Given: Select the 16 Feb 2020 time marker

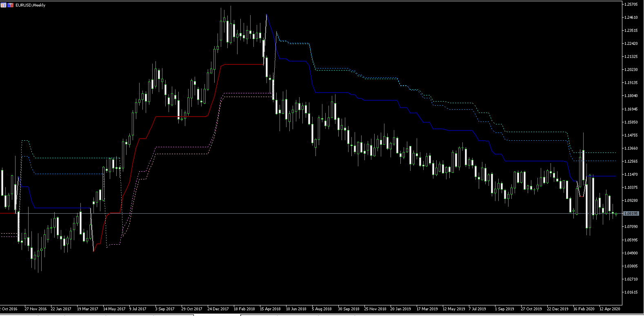Looking at the screenshot, I should 584,309.
